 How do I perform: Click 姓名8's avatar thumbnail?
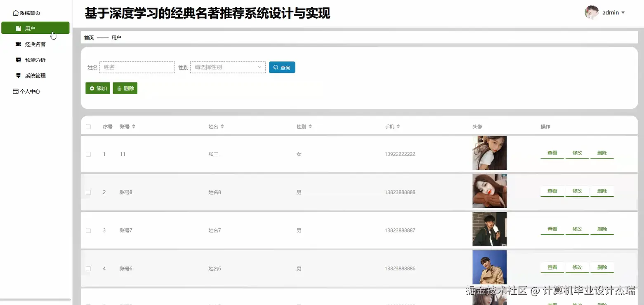[x=489, y=191]
